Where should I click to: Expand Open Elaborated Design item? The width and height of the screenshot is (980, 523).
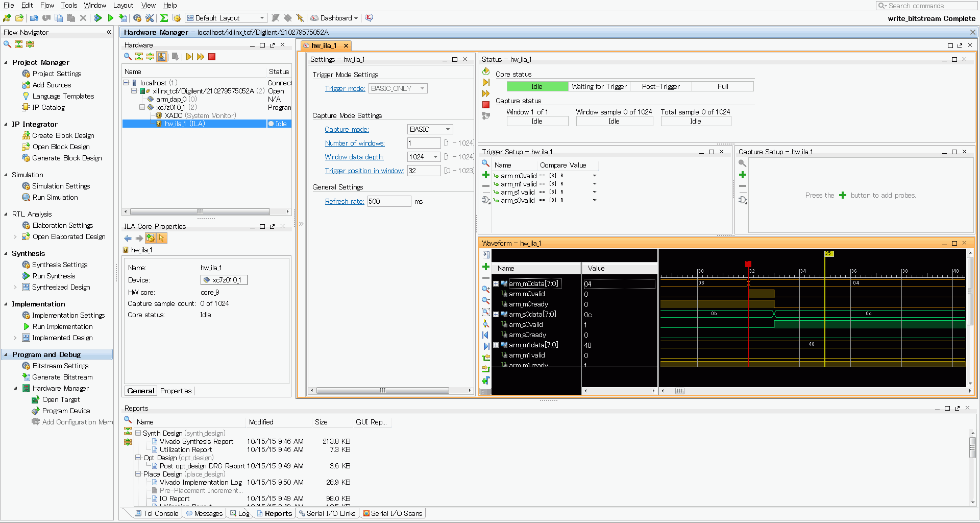(15, 236)
